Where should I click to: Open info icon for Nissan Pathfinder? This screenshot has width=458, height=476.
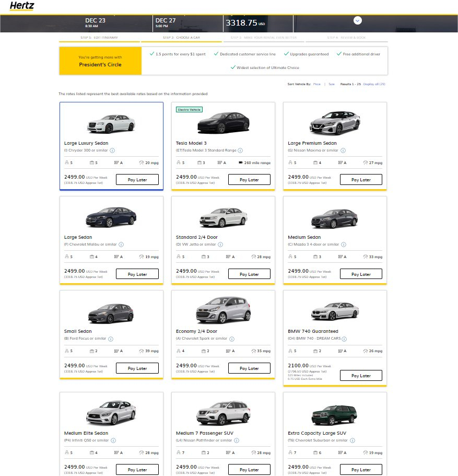[x=237, y=440]
